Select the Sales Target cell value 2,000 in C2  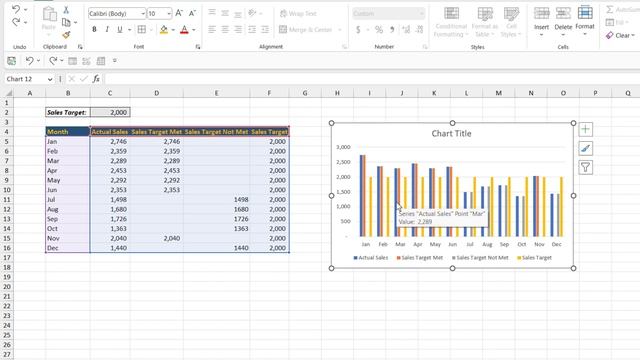click(110, 112)
